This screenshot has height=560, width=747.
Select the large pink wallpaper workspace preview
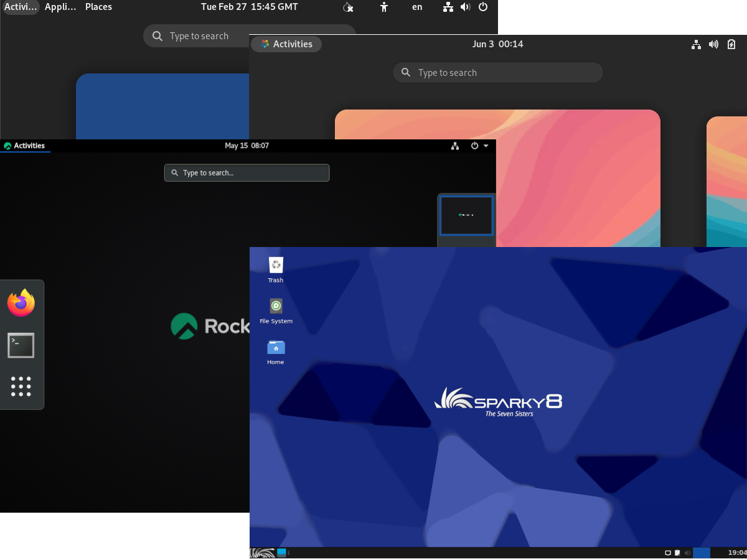click(497, 179)
